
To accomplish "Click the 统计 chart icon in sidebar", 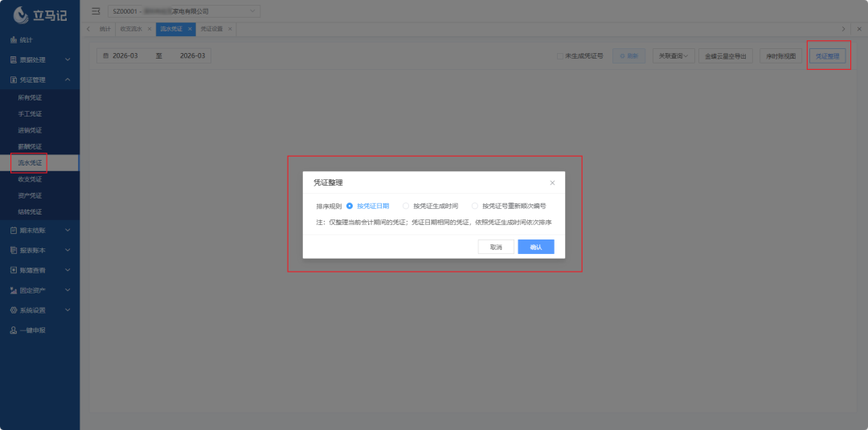I will click(x=13, y=39).
